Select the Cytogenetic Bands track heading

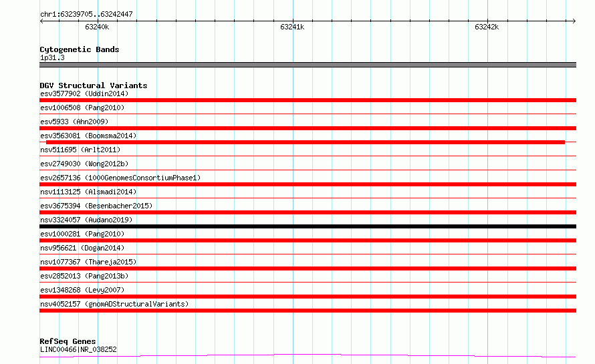coord(80,49)
